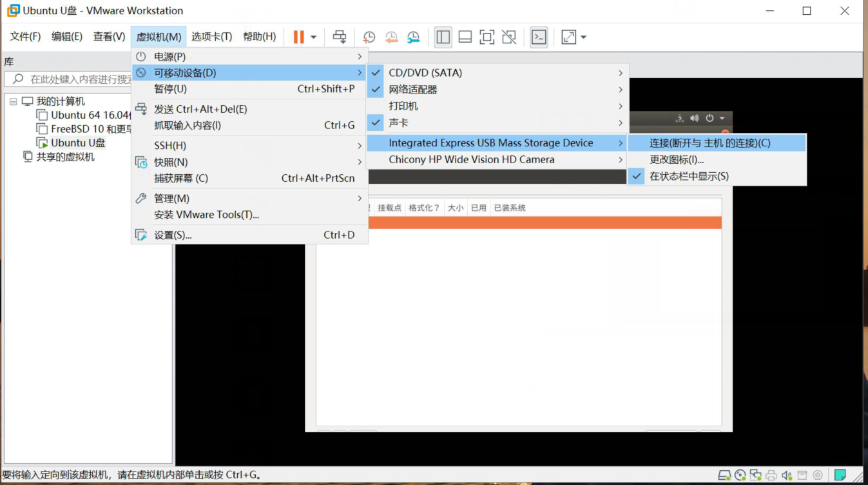Click the CD/DVD status bar icon
This screenshot has height=485, width=868.
[x=740, y=475]
